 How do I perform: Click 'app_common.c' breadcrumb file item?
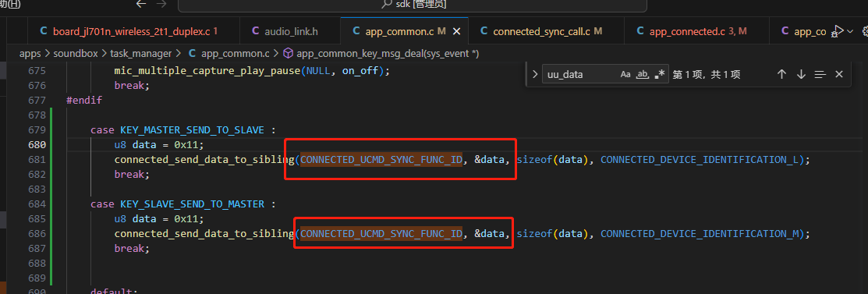click(236, 54)
